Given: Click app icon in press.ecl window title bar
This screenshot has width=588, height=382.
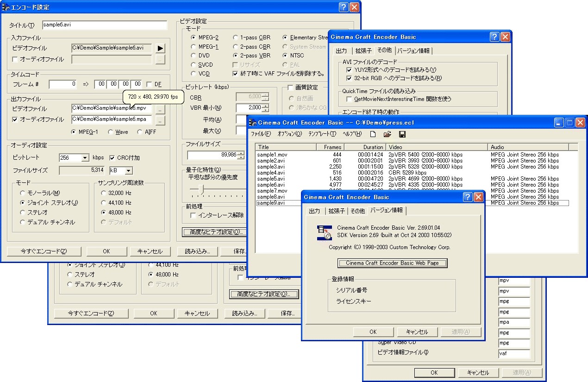Looking at the screenshot, I should [253, 122].
